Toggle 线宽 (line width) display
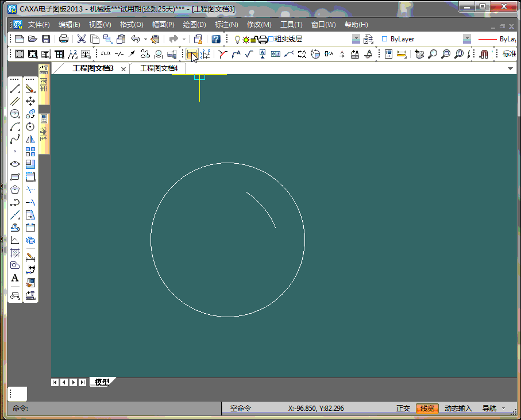 point(427,409)
